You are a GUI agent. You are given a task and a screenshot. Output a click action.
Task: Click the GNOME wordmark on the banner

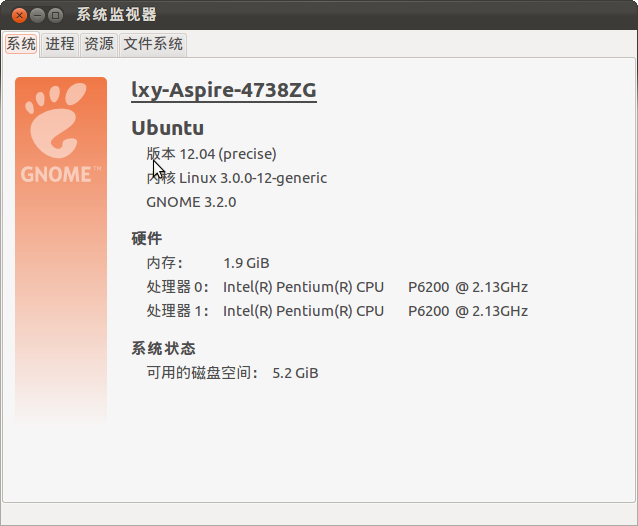[x=61, y=174]
